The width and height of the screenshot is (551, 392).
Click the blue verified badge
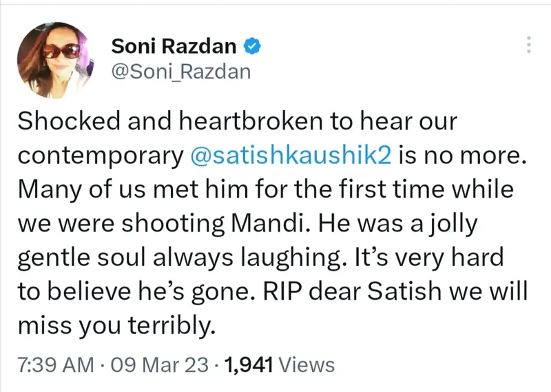[252, 47]
